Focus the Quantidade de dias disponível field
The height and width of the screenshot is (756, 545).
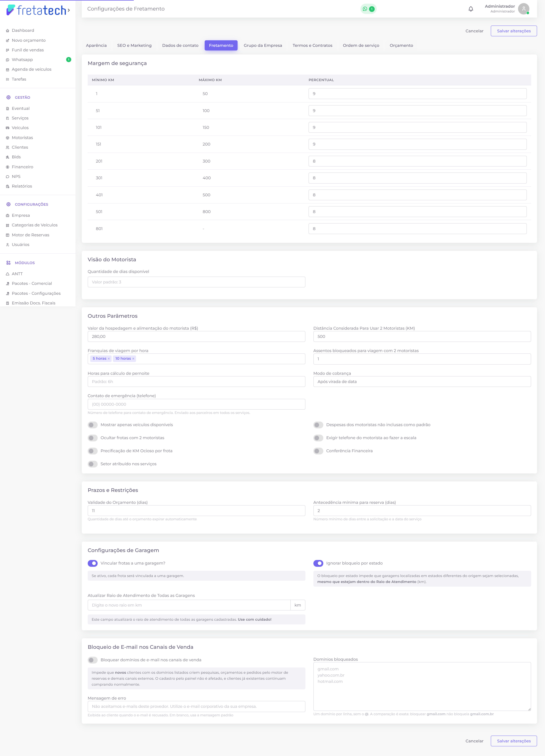click(x=196, y=282)
